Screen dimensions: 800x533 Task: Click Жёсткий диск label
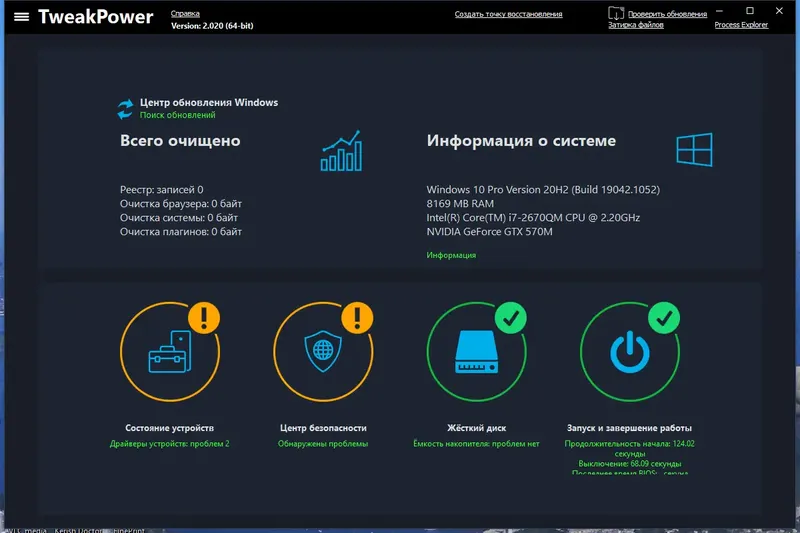(x=477, y=428)
